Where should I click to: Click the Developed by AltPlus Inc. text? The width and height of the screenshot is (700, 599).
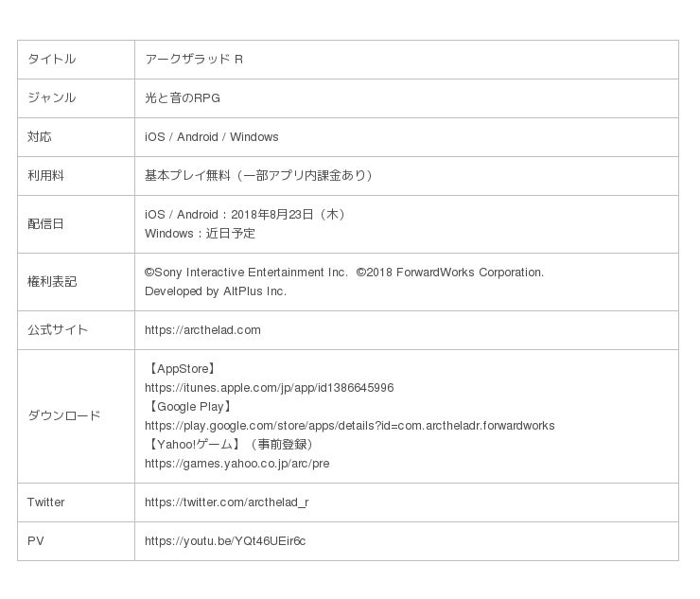pos(215,291)
